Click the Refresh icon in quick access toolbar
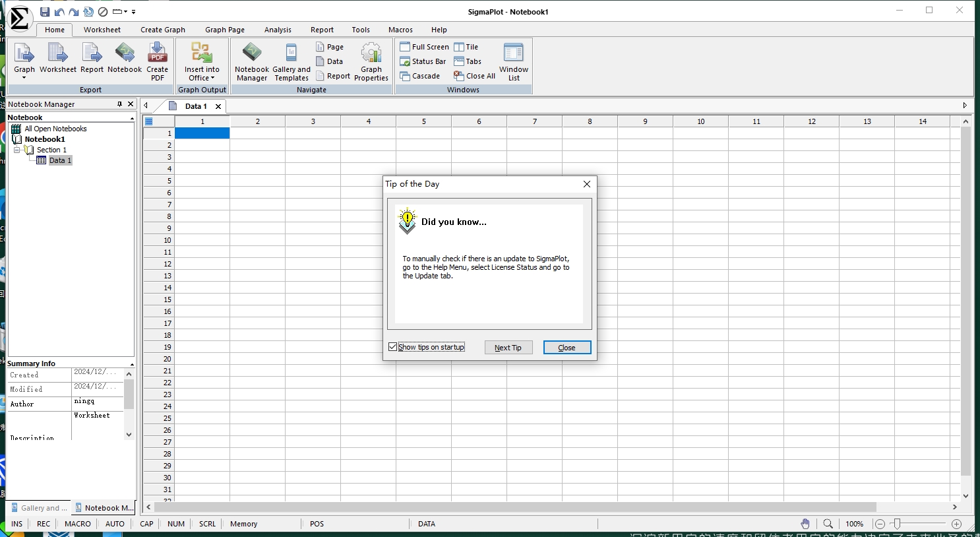Viewport: 980px width, 537px height. 88,12
